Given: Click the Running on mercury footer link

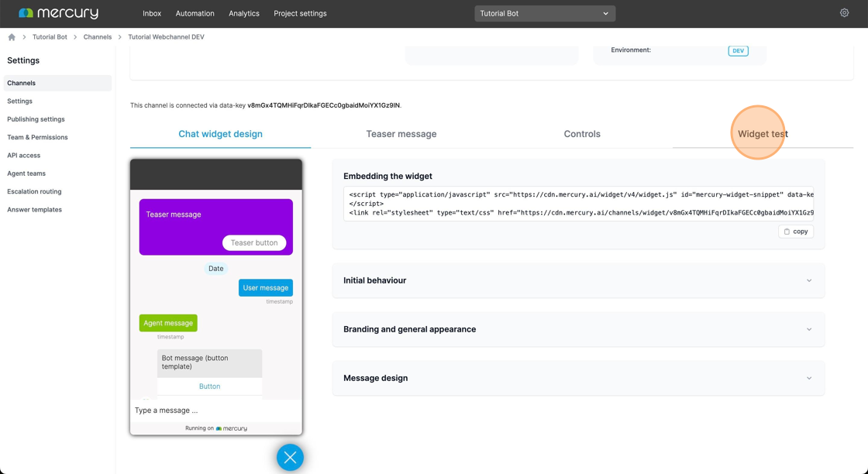Looking at the screenshot, I should tap(216, 428).
